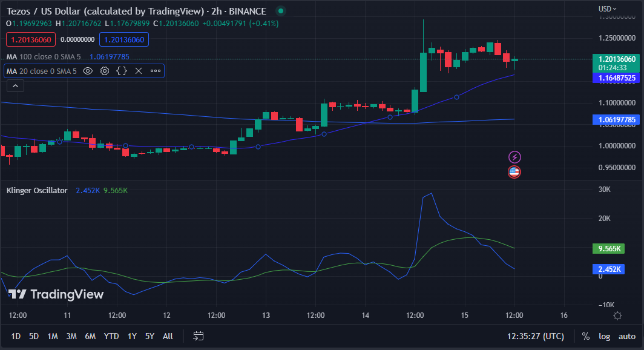Screen dimensions: 644x350
Task: Hide the MA 20 indicator with the eye toggle
Action: 88,71
